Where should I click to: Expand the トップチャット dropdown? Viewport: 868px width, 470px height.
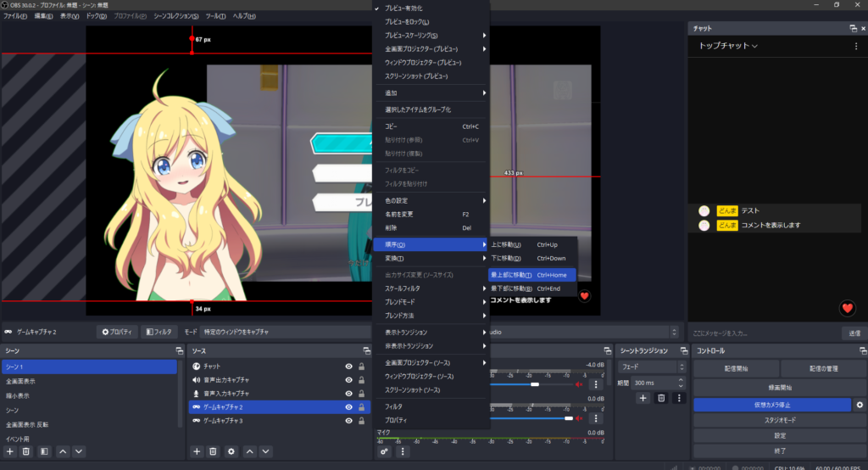tap(728, 46)
